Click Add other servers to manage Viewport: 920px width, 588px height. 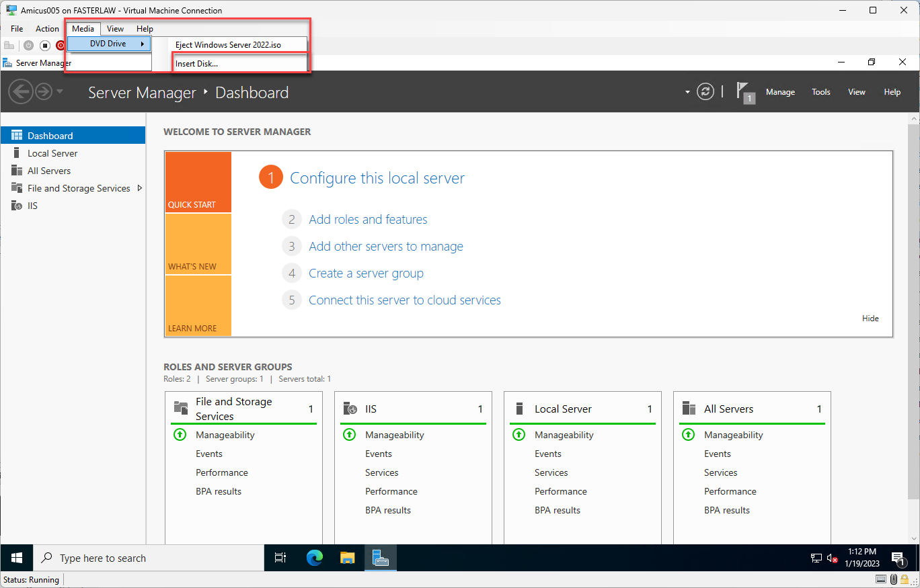386,247
